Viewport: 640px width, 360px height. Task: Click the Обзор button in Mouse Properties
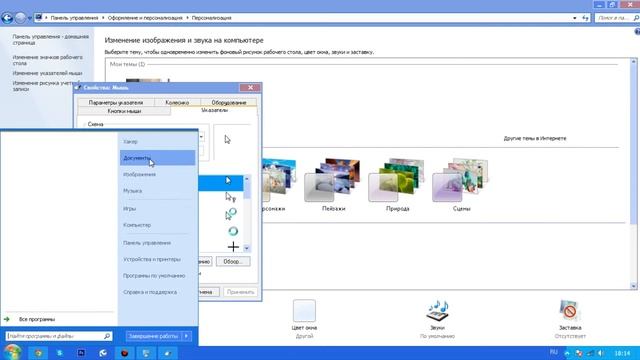click(x=233, y=261)
